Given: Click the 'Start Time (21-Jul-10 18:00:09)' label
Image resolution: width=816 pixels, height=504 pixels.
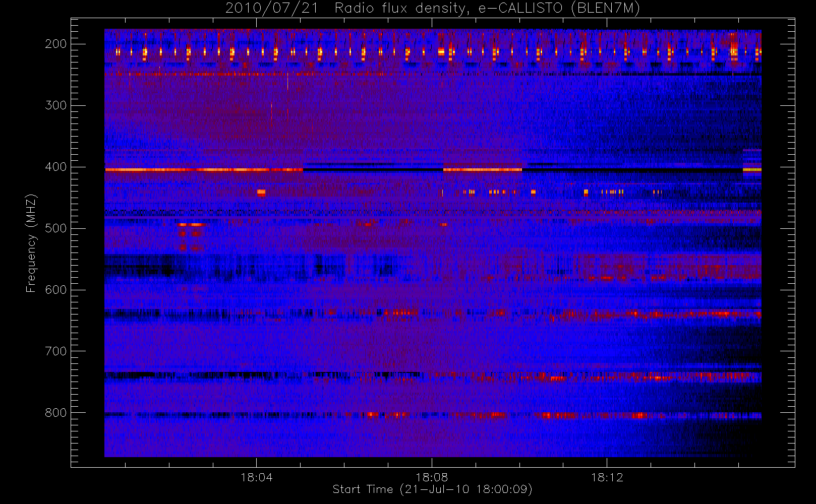Looking at the screenshot, I should (433, 489).
